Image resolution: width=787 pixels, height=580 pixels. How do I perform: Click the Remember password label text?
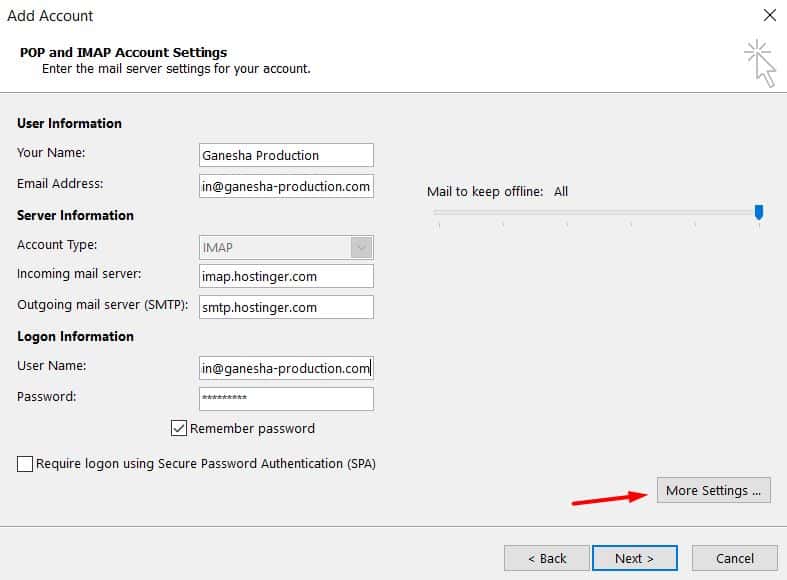tap(252, 428)
